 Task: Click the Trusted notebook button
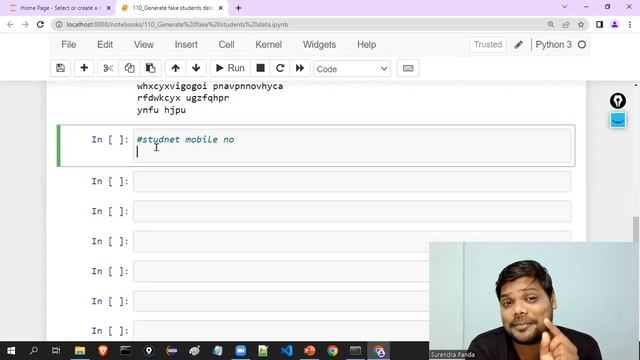pos(488,44)
